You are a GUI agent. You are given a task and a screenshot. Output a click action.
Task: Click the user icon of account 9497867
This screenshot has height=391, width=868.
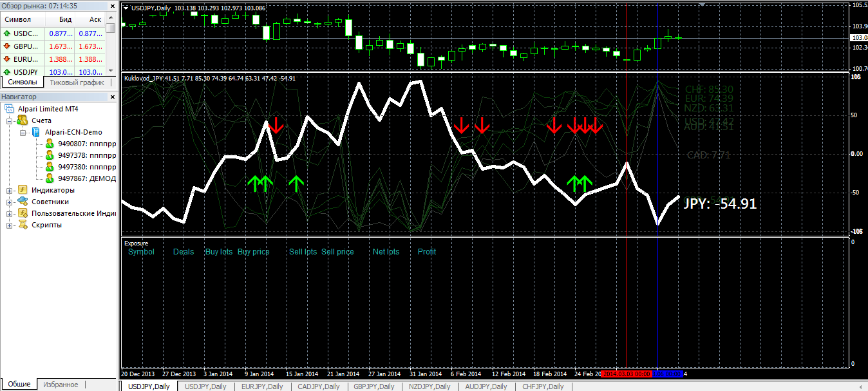[x=49, y=178]
